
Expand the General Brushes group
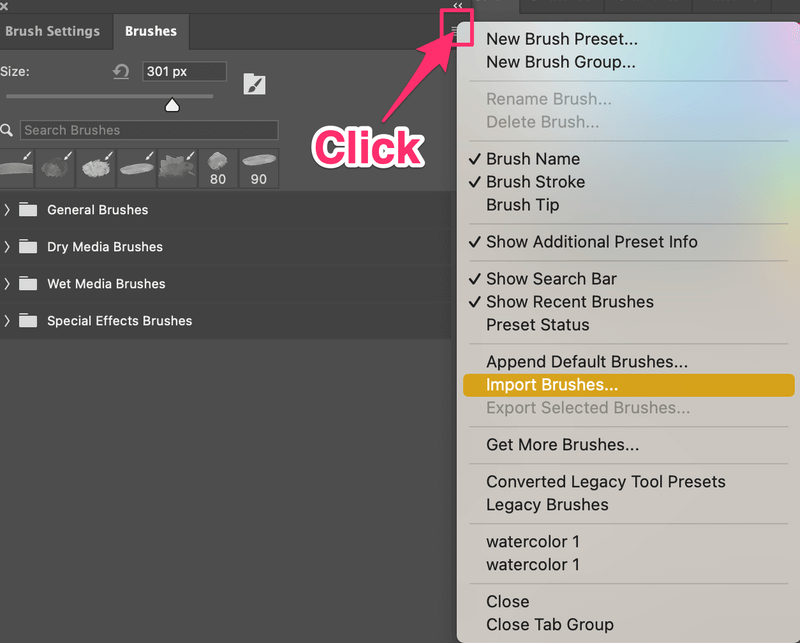pos(7,210)
